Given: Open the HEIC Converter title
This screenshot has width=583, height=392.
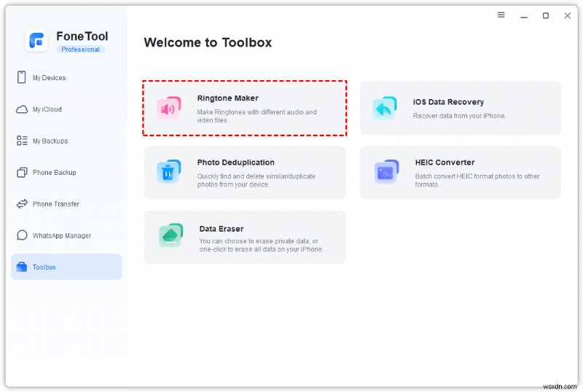Looking at the screenshot, I should (445, 162).
